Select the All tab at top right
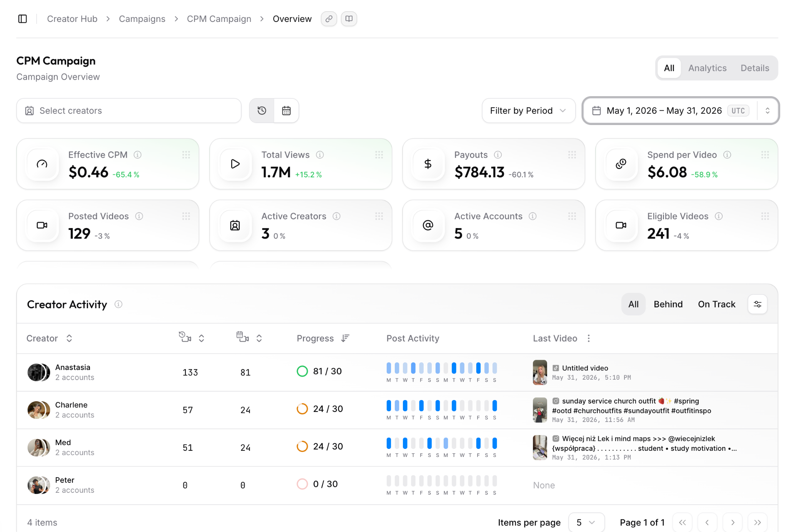Image resolution: width=788 pixels, height=532 pixels. point(669,68)
